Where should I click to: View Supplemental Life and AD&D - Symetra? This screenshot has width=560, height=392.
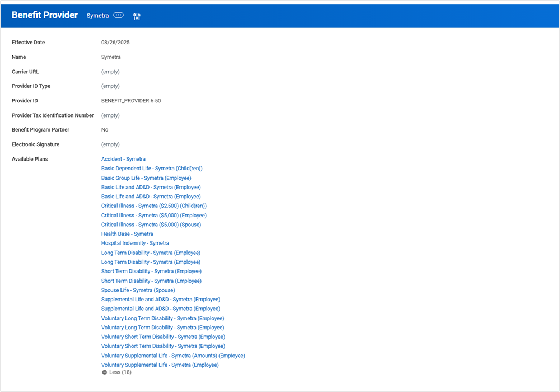point(161,299)
